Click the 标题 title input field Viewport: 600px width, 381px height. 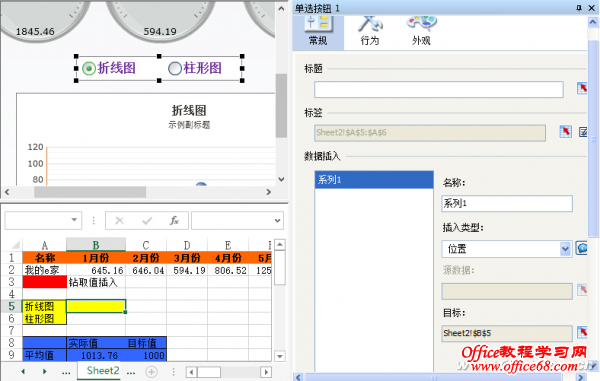(439, 90)
